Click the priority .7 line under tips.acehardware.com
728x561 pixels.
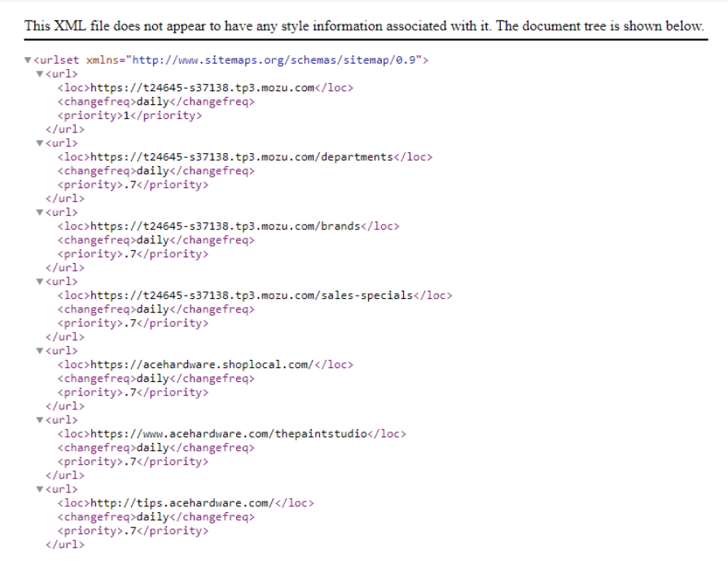pyautogui.click(x=133, y=531)
